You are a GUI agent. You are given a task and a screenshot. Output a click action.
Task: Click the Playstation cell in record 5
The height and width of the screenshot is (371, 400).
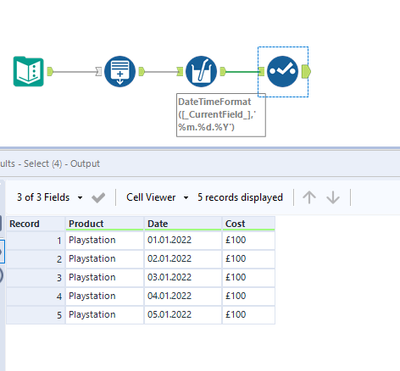(x=105, y=315)
